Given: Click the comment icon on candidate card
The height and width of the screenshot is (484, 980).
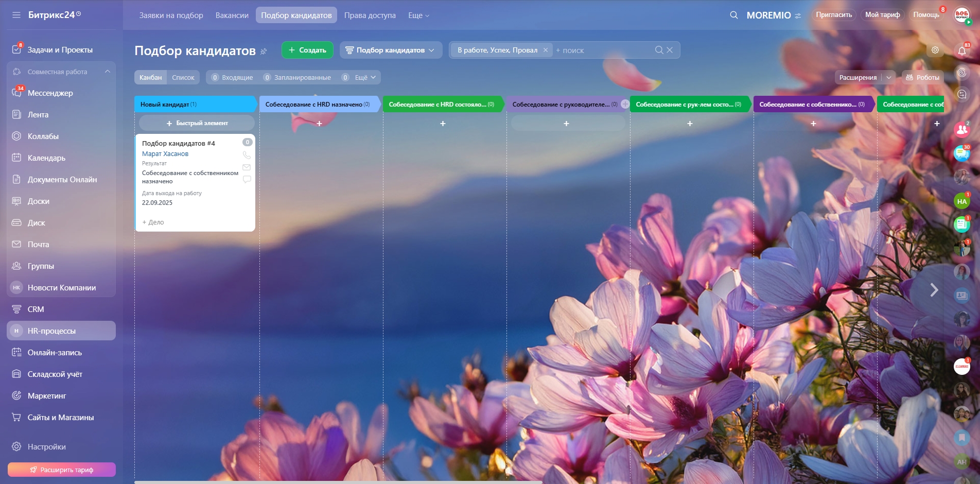Looking at the screenshot, I should pos(247,179).
